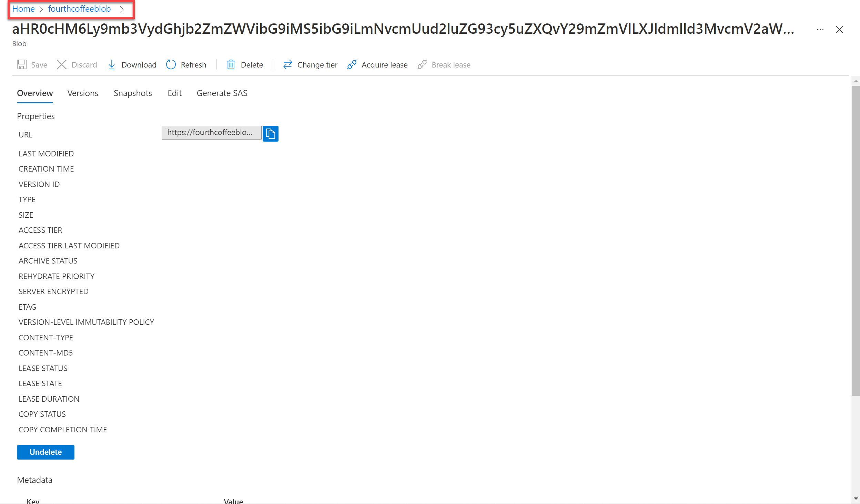Select the Edit tab
This screenshot has height=504, width=860.
point(175,93)
